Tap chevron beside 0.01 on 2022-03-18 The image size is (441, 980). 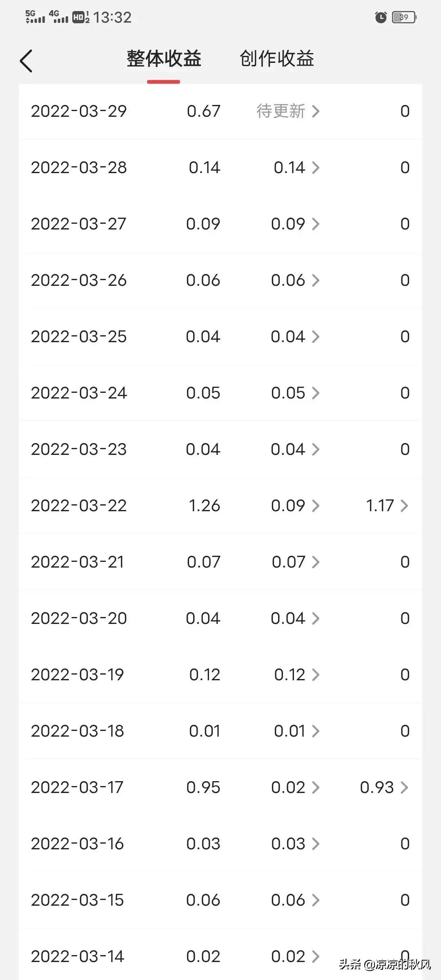pos(315,731)
